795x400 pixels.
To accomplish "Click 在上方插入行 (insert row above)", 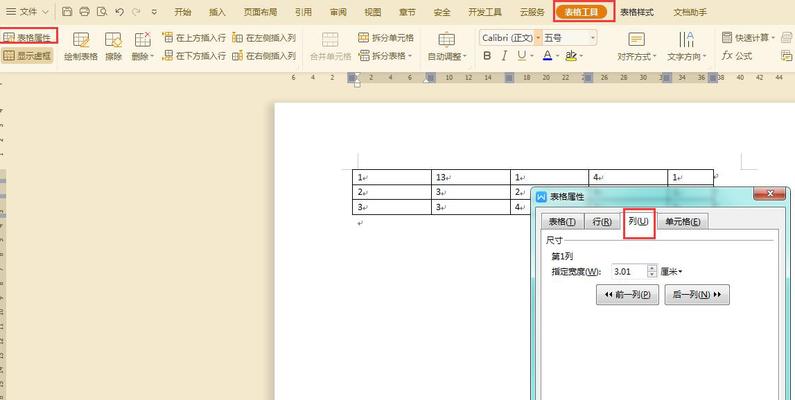I will [194, 38].
